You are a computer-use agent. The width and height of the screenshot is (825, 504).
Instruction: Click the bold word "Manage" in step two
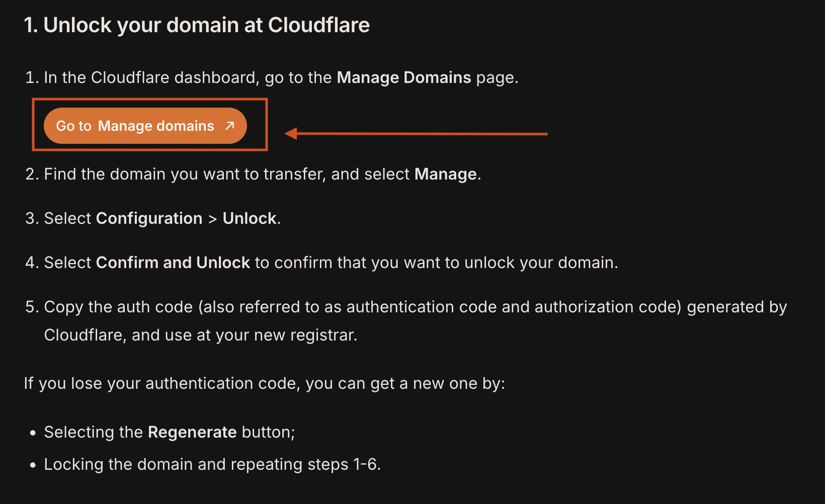tap(446, 174)
